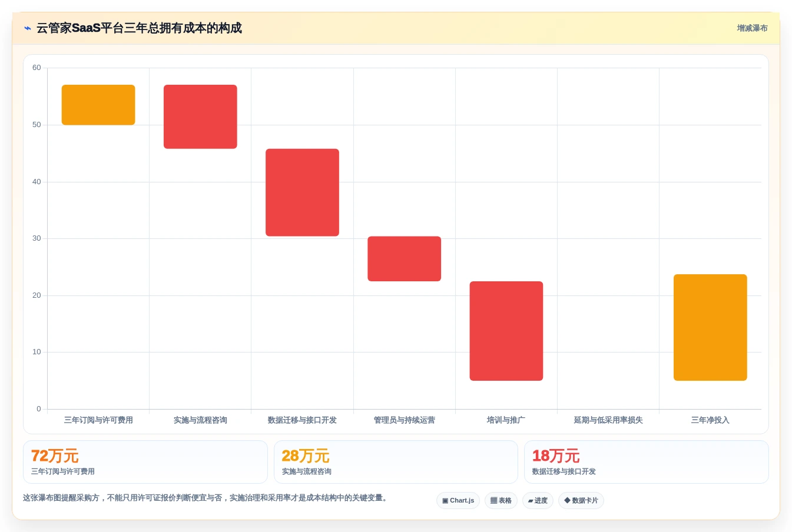Screen dimensions: 792x532
Task: Click 实施与流程咨询 caption under 28万元
Action: pos(307,471)
